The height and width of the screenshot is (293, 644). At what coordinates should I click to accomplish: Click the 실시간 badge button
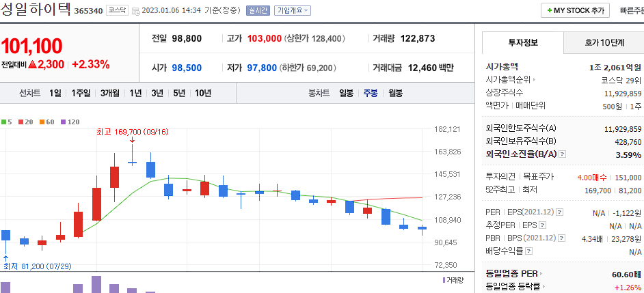pyautogui.click(x=258, y=11)
